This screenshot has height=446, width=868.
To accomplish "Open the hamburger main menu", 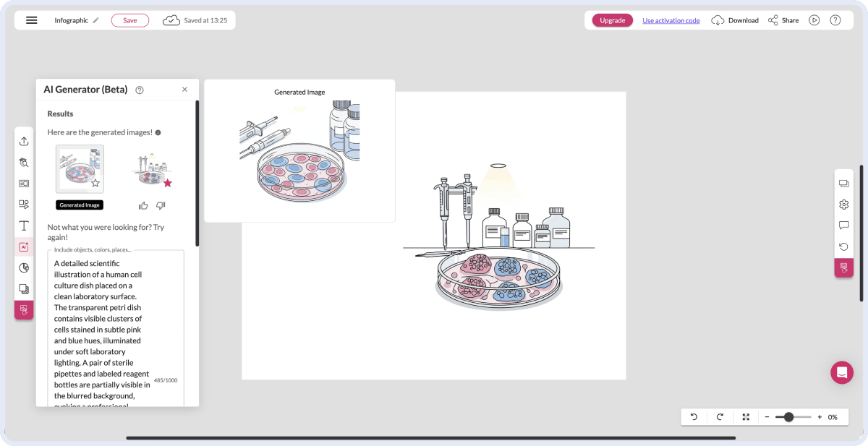I will click(x=31, y=20).
